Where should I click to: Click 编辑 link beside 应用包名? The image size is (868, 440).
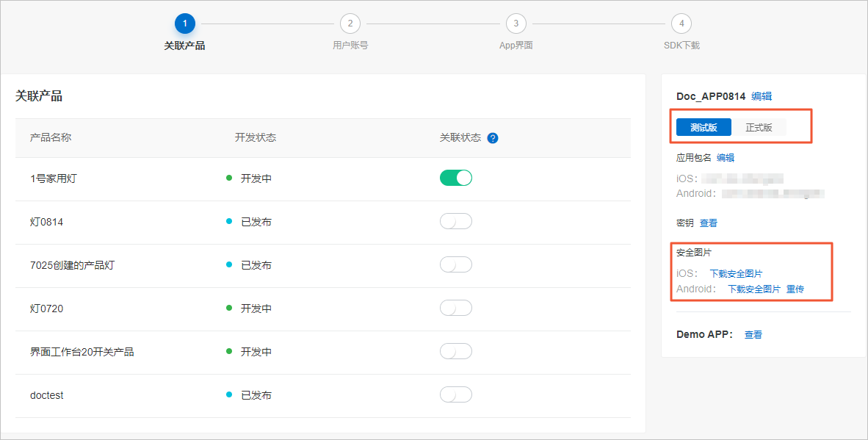pos(726,158)
